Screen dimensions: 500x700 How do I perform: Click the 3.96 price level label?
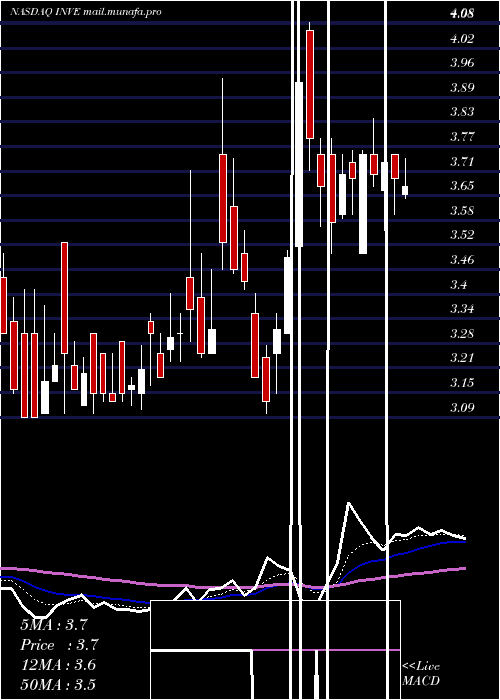coord(462,63)
